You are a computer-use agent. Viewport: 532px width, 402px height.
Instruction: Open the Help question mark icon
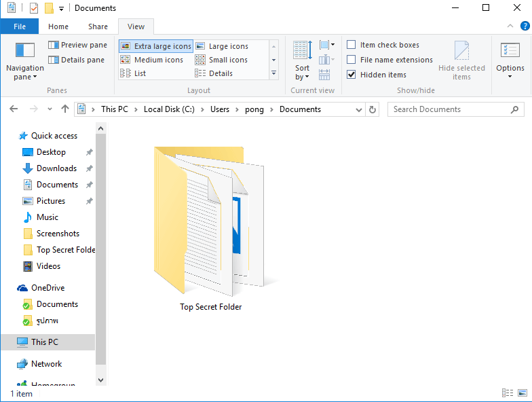tap(525, 26)
